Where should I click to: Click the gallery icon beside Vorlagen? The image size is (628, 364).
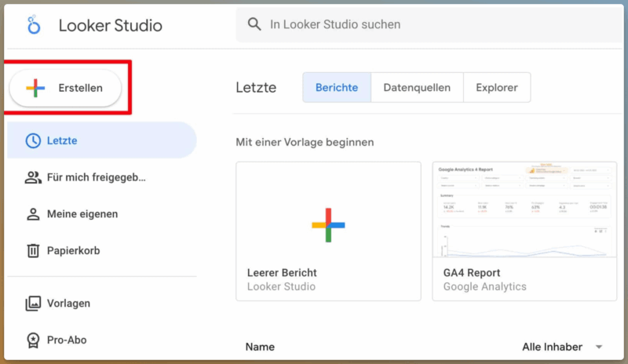coord(33,304)
